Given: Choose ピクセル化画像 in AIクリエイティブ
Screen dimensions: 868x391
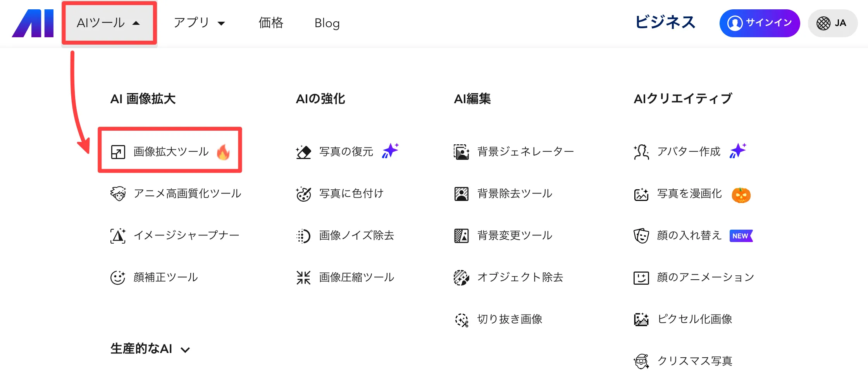Looking at the screenshot, I should click(x=694, y=319).
